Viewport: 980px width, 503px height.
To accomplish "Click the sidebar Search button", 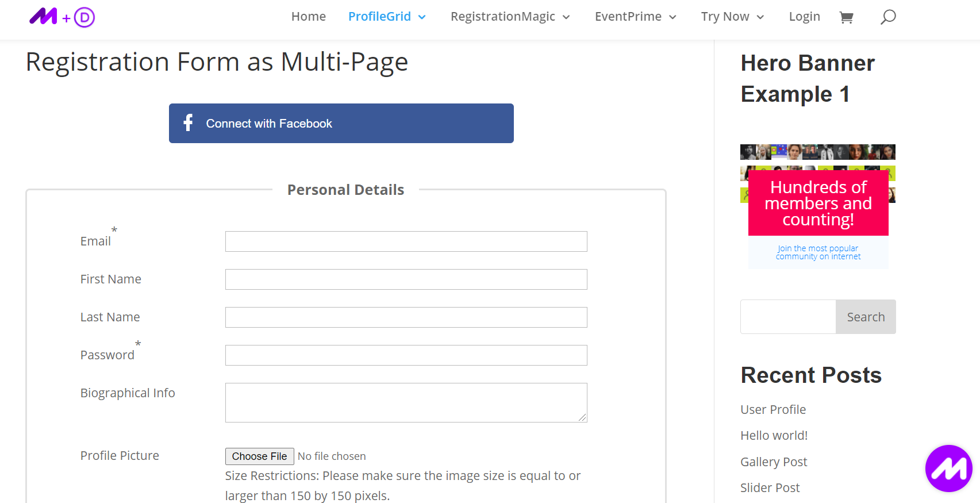I will pyautogui.click(x=866, y=317).
